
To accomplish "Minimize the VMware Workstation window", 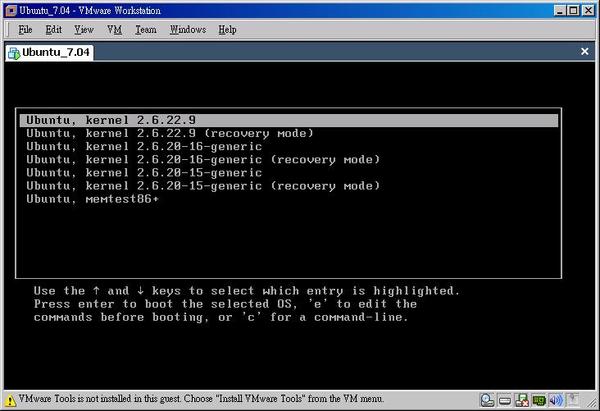I will [560, 10].
